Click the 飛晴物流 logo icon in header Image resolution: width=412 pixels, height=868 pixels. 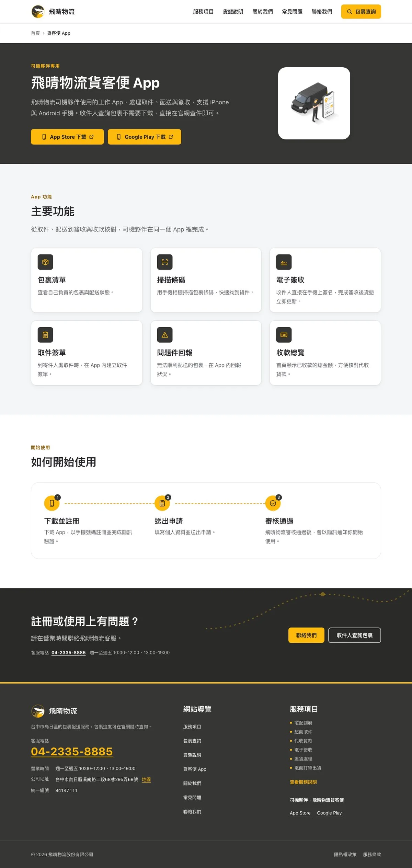coord(38,12)
